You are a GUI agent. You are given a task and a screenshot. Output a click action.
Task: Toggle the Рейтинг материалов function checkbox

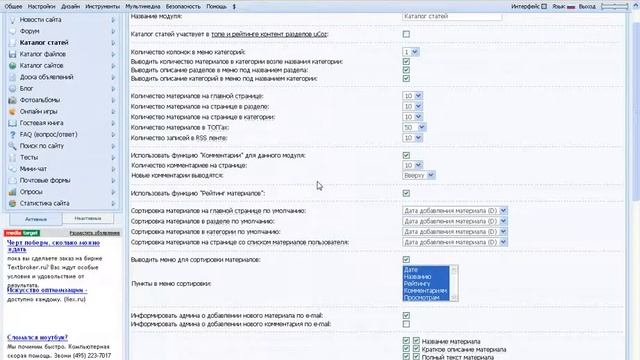point(406,193)
